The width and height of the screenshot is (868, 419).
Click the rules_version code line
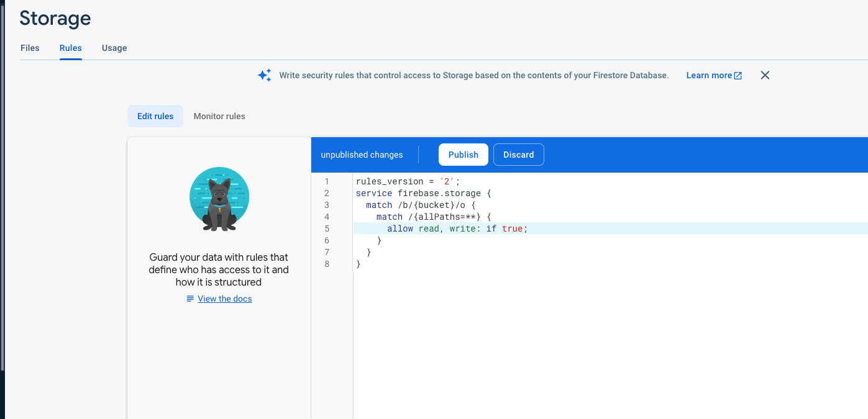(408, 181)
